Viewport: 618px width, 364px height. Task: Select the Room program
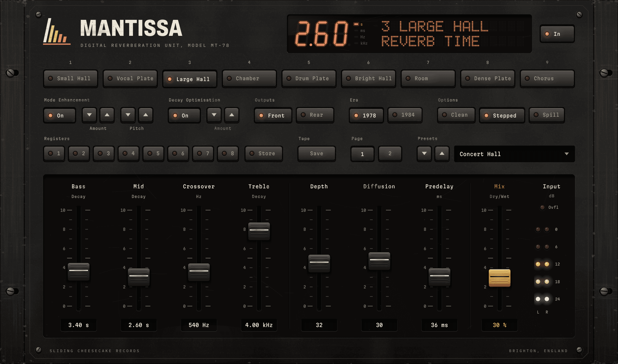coord(428,79)
